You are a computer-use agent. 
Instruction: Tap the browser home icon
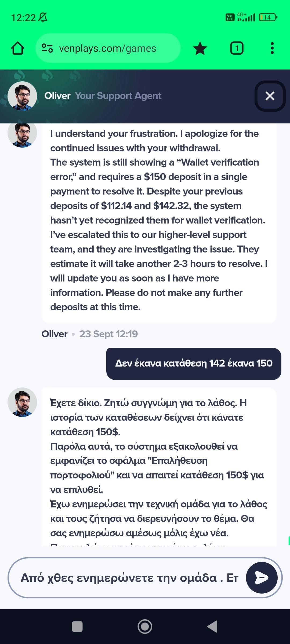tap(18, 48)
